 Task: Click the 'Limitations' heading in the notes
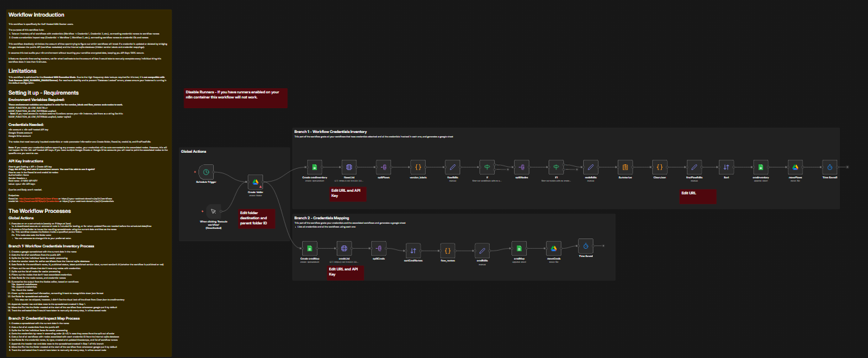(x=22, y=71)
